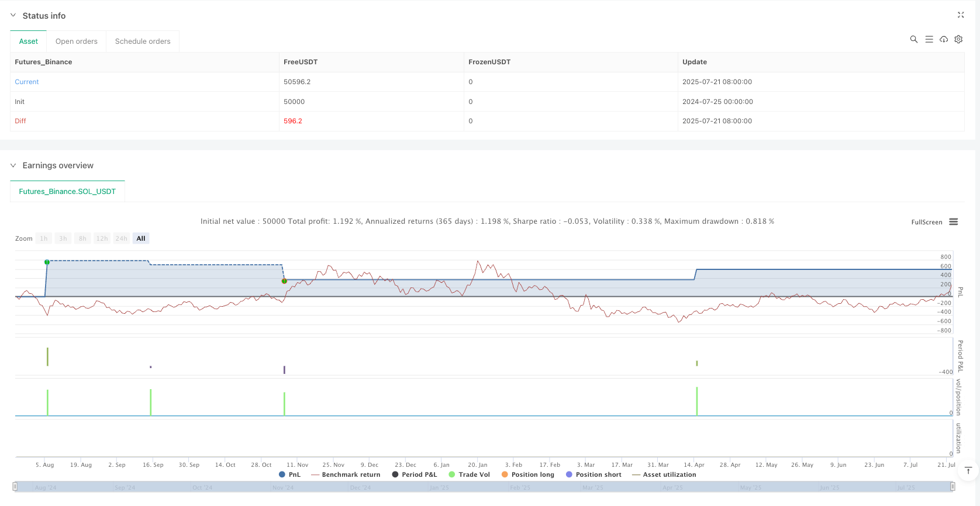The image size is (980, 506).
Task: Switch to the Open orders tab
Action: 77,41
